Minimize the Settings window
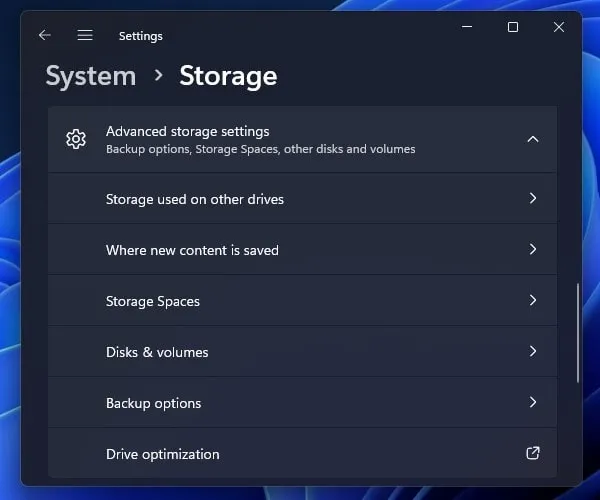600x500 pixels. 467,27
